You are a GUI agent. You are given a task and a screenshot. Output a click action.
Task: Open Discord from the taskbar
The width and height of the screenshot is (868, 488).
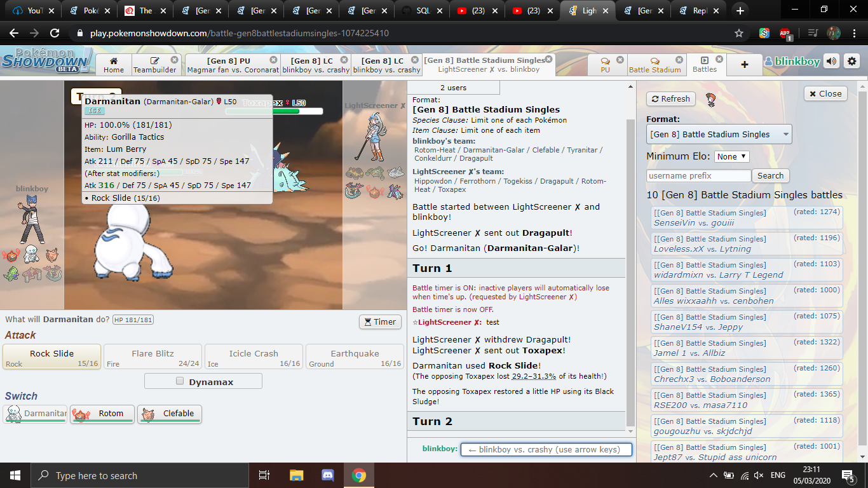point(328,475)
